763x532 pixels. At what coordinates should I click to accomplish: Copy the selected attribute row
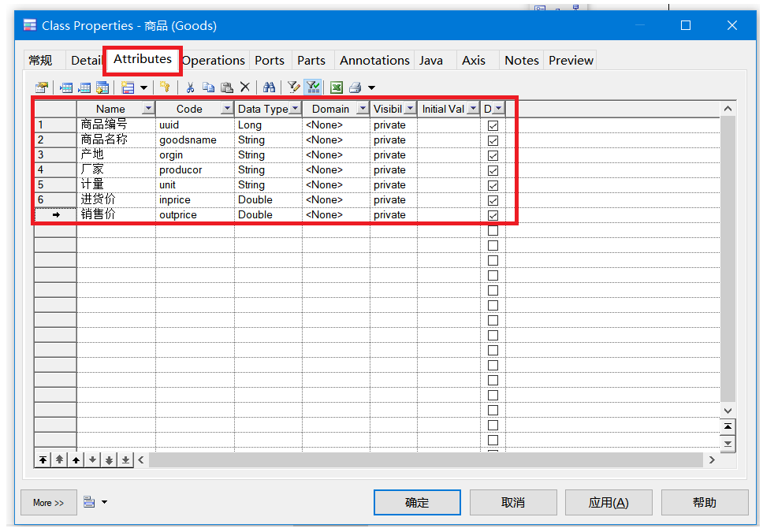click(x=210, y=87)
